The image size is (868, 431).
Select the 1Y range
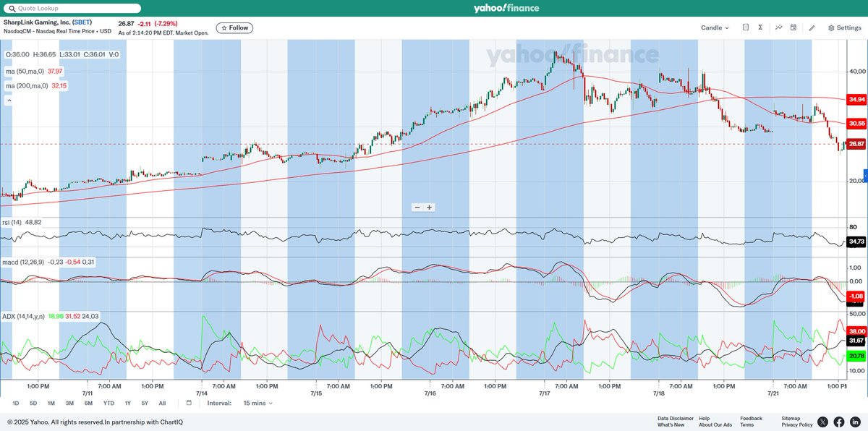127,403
